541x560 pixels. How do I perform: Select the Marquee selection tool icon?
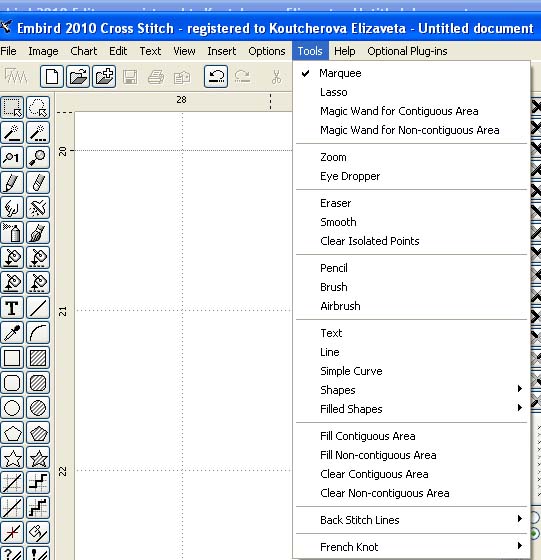(12, 107)
